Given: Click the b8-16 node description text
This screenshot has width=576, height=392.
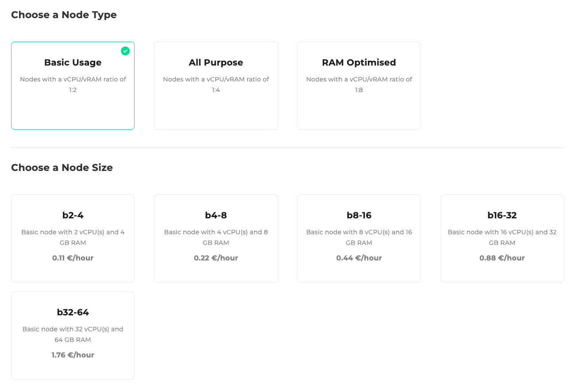Looking at the screenshot, I should coord(359,237).
